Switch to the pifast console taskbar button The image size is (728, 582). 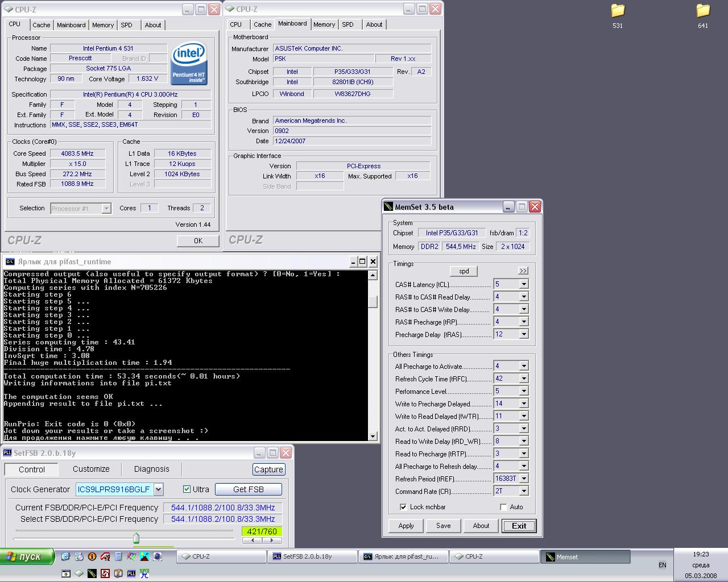coord(403,556)
